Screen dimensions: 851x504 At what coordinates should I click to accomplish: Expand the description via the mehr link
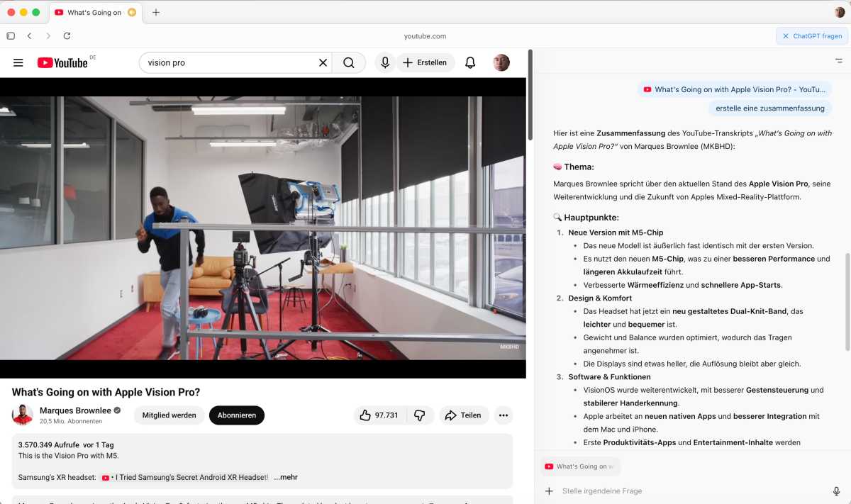[286, 477]
